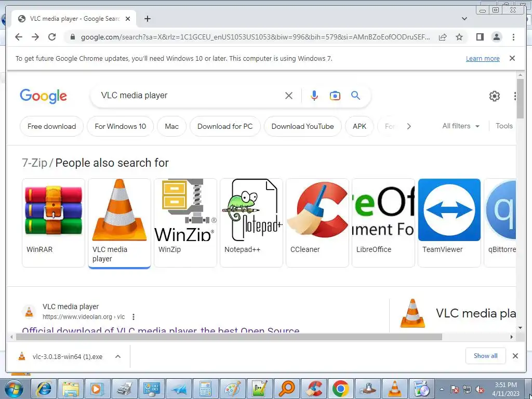Click the horizontal scrollbar thumb
532x399 pixels.
[x=229, y=337]
